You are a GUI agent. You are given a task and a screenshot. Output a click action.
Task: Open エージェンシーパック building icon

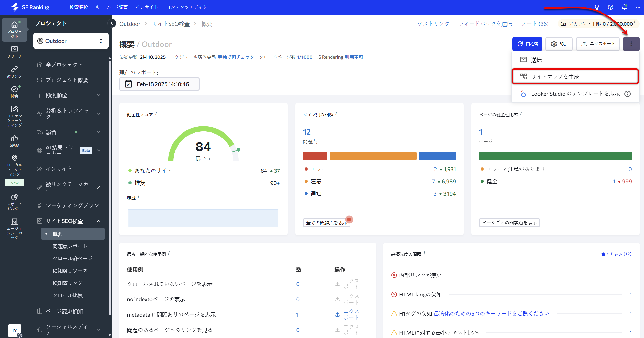pyautogui.click(x=15, y=228)
